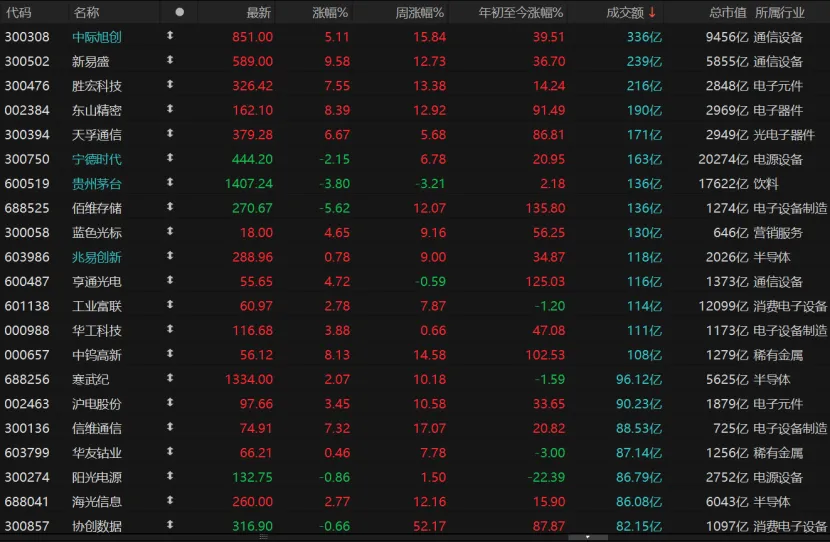Click the 总市值 column header
Image resolution: width=830 pixels, height=542 pixels.
pyautogui.click(x=727, y=12)
